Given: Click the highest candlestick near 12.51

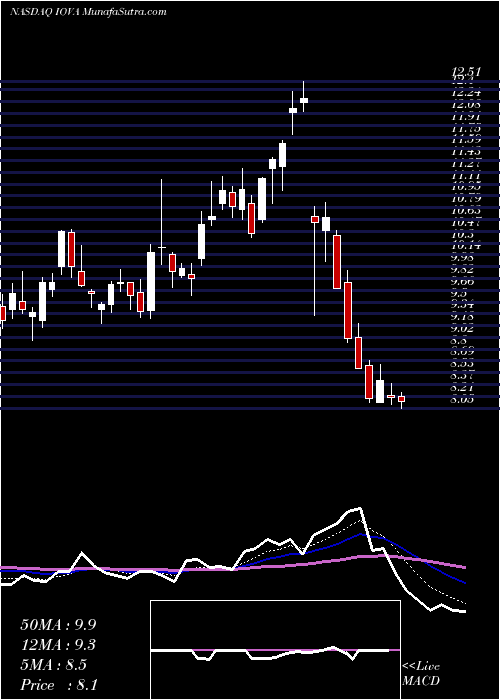Looking at the screenshot, I should pos(304,97).
